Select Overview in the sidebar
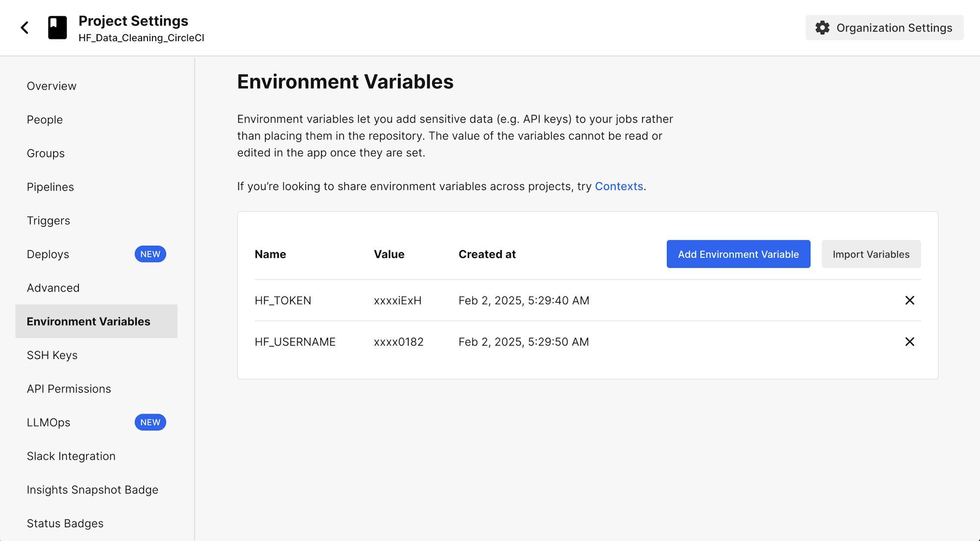This screenshot has height=541, width=980. [51, 86]
